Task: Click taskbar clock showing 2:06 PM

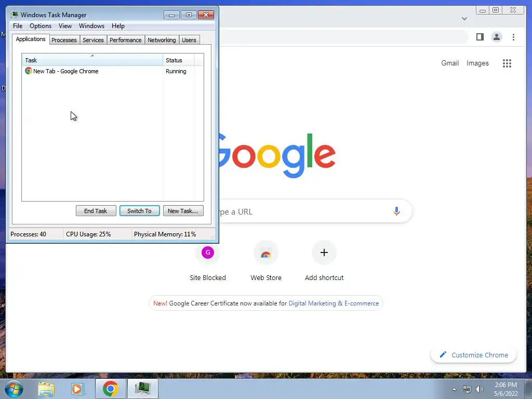Action: coord(506,389)
